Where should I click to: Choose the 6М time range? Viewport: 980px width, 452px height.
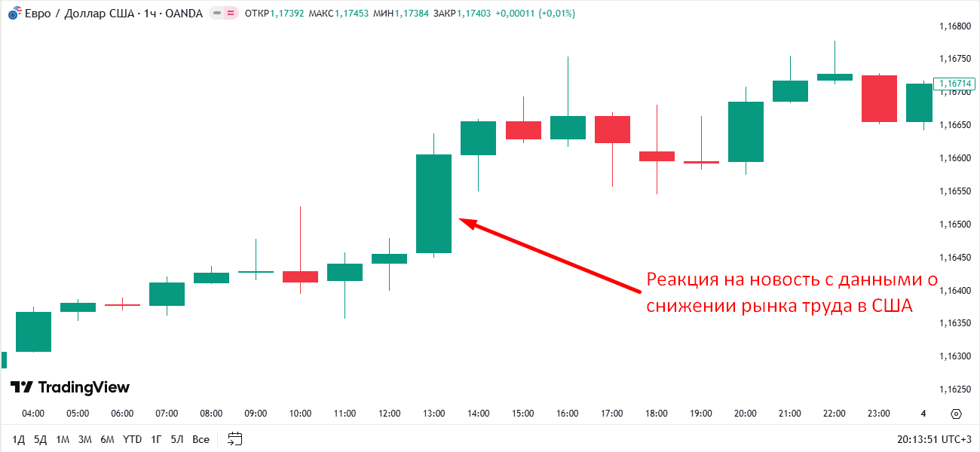(107, 439)
